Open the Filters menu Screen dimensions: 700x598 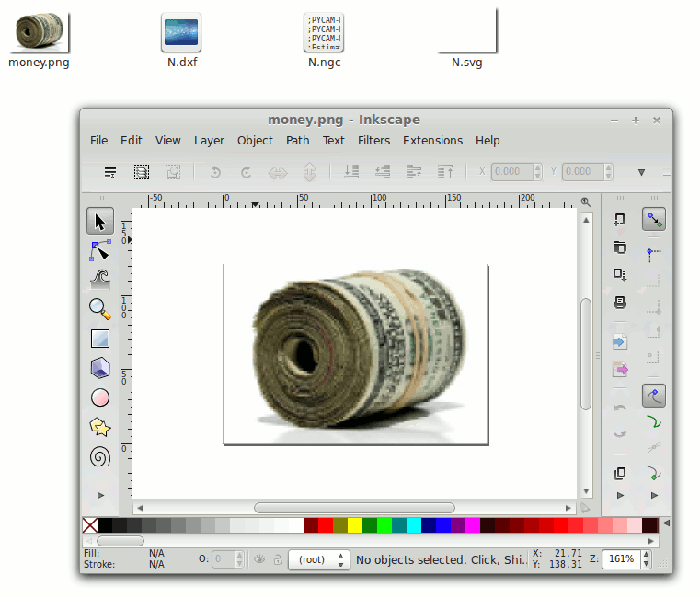click(373, 141)
